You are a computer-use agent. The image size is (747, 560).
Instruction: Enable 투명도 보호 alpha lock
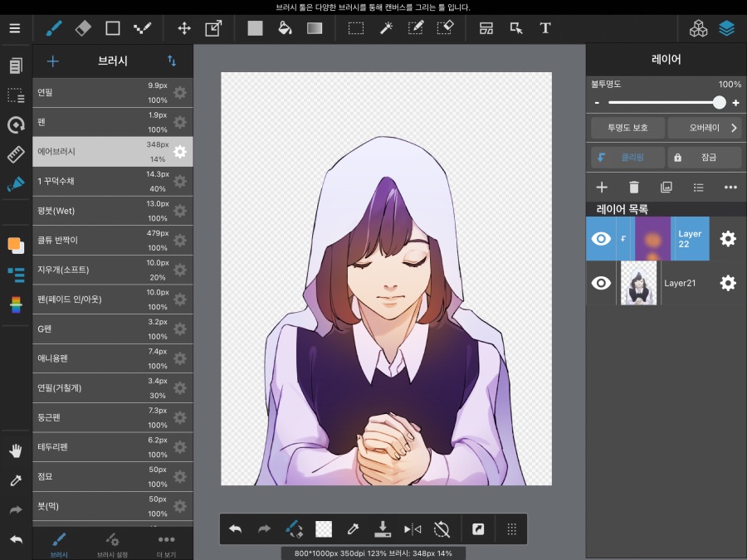[627, 129]
